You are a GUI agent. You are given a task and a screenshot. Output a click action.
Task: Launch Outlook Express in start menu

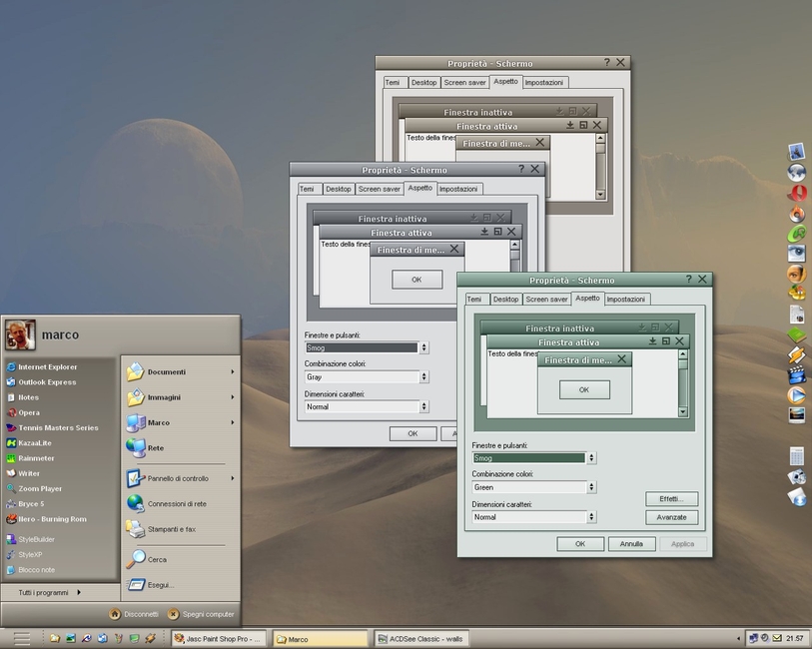click(41, 382)
